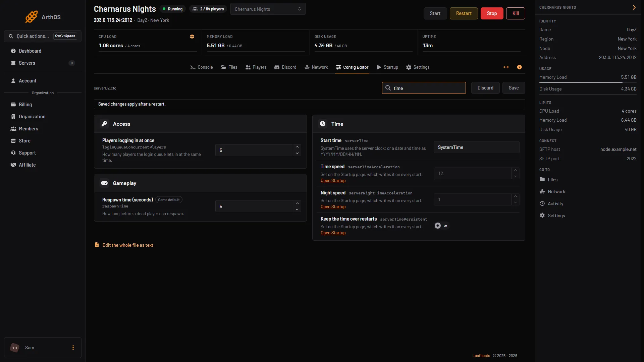Collapse the Chernarus Nights side panel chevron
The width and height of the screenshot is (644, 362).
[634, 7]
